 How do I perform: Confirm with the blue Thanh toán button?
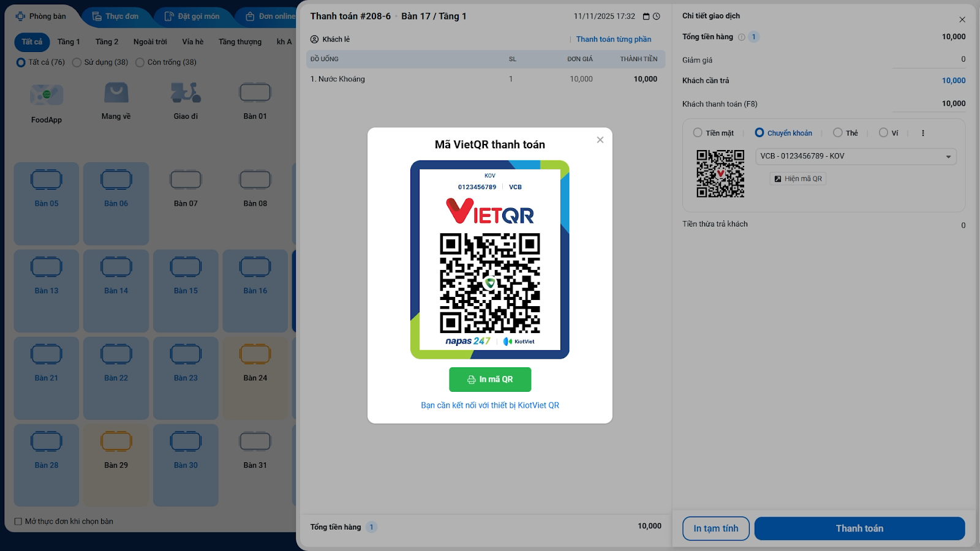click(859, 528)
